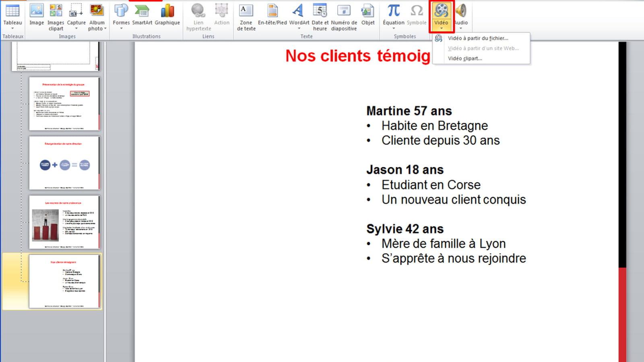
Task: Expand the Équation dropdown arrow
Action: (x=394, y=29)
